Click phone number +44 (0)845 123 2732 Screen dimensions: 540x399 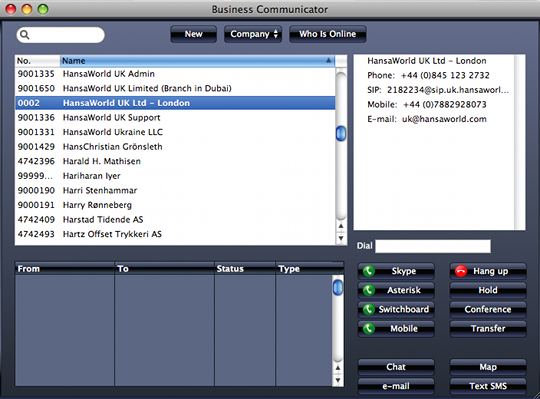click(445, 75)
